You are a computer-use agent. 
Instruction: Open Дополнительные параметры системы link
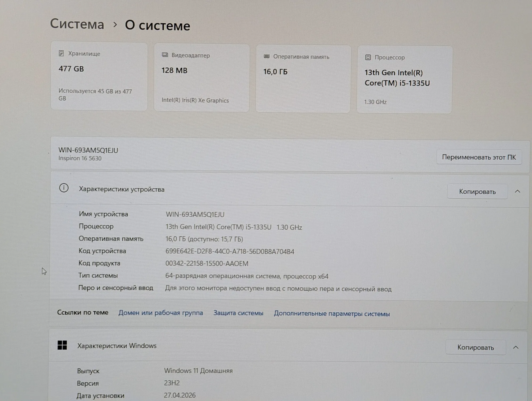(x=332, y=314)
